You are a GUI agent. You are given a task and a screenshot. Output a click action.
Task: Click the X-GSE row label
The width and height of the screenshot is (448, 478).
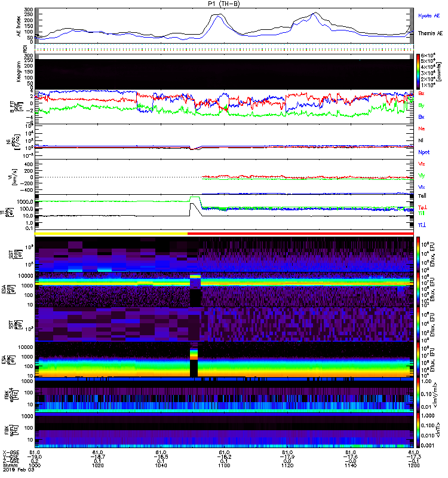point(10,452)
